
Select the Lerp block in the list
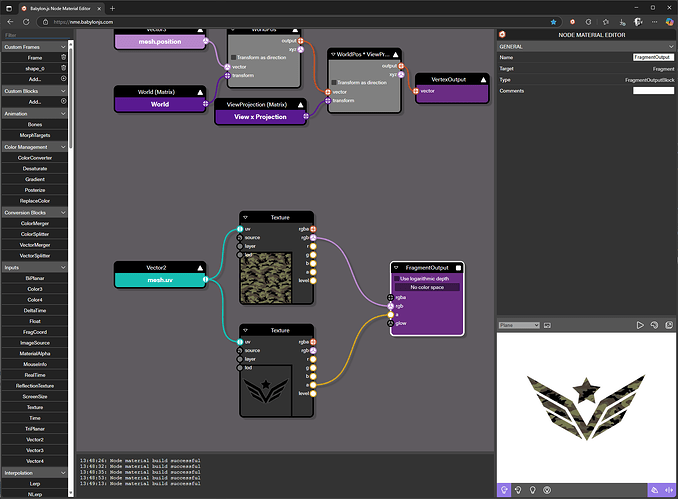click(x=35, y=483)
